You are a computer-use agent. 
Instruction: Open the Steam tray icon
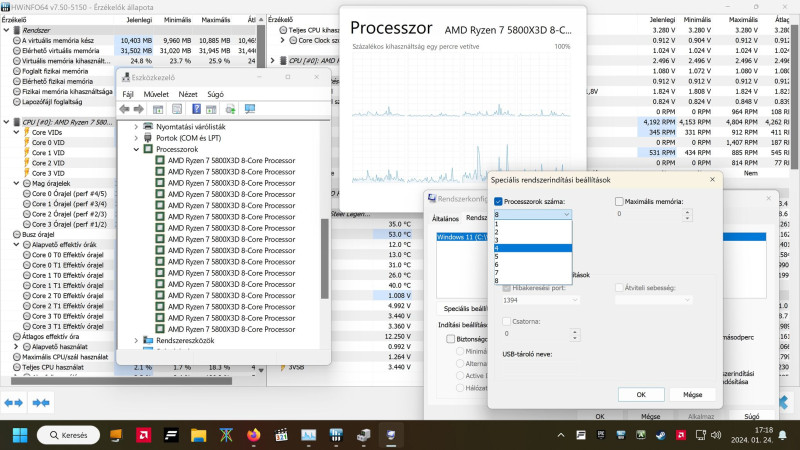660,435
